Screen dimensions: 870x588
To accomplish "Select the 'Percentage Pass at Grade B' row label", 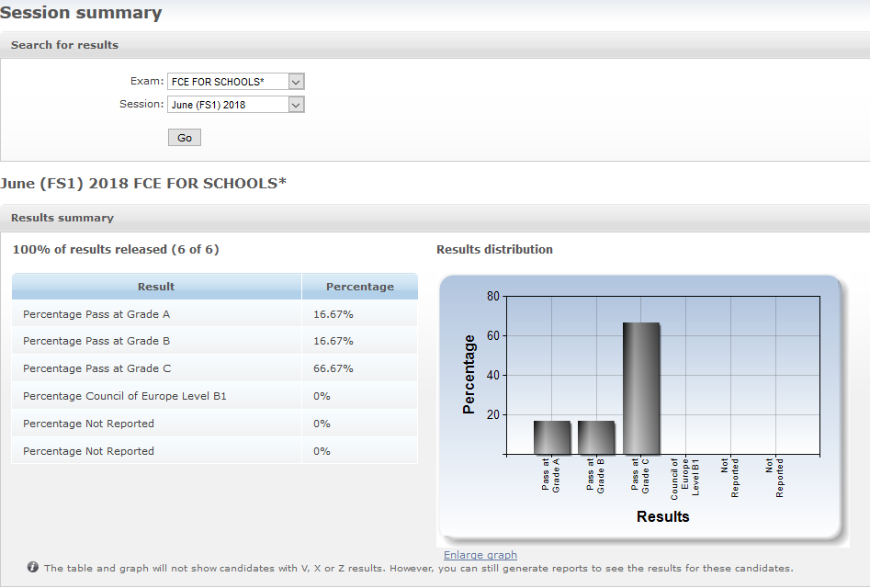I will pos(96,341).
